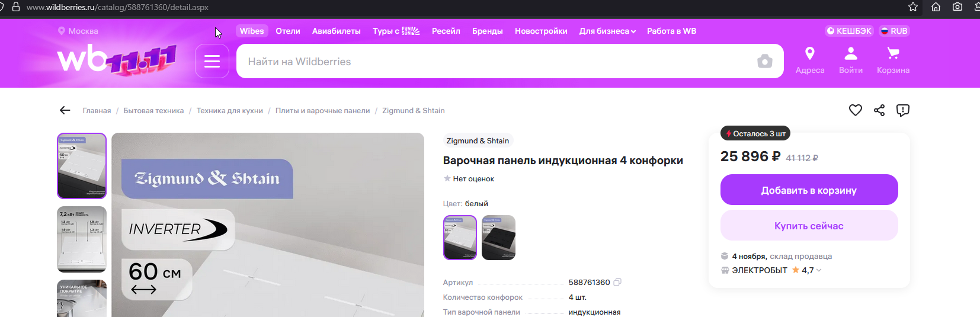Go to Техника для кухни breadcrumb

click(230, 110)
